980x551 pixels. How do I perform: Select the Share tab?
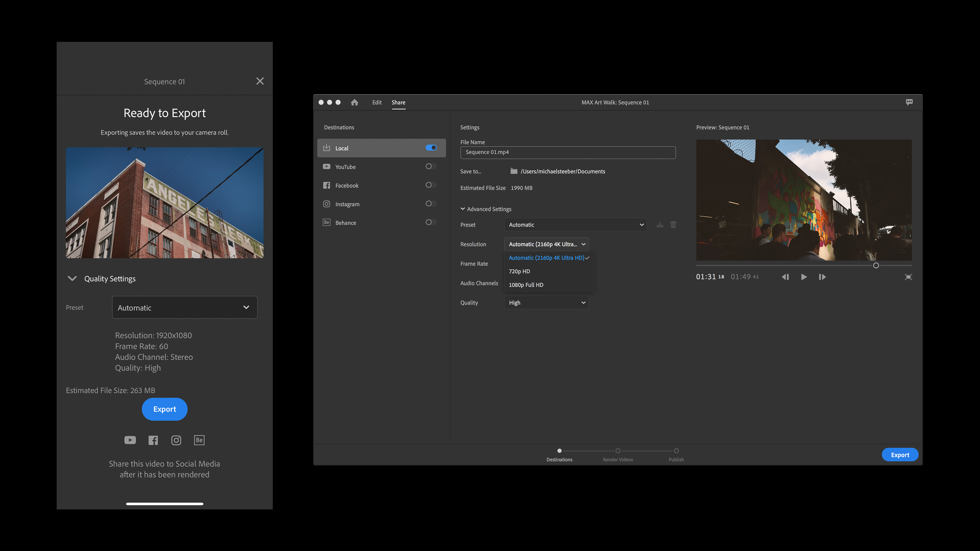pyautogui.click(x=398, y=102)
